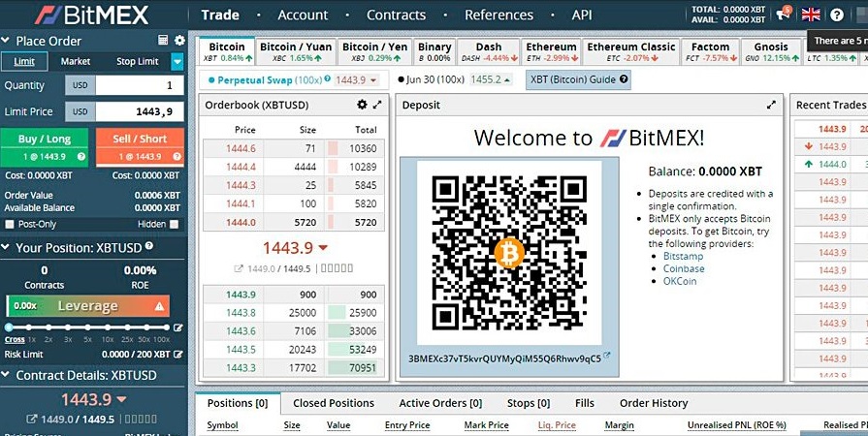868x436 pixels.
Task: Click orderbook bid price 1443.3
Action: click(x=241, y=368)
